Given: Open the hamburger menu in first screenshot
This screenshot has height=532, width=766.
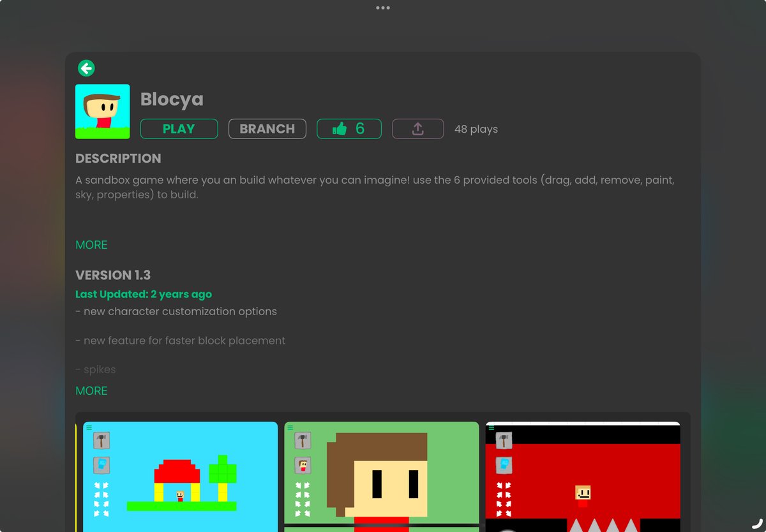Looking at the screenshot, I should tap(89, 427).
